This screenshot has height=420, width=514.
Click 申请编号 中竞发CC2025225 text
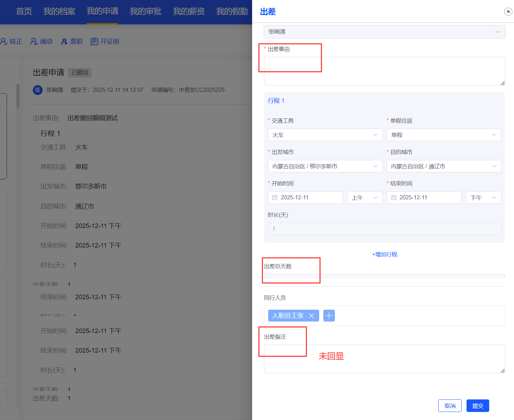tap(188, 90)
